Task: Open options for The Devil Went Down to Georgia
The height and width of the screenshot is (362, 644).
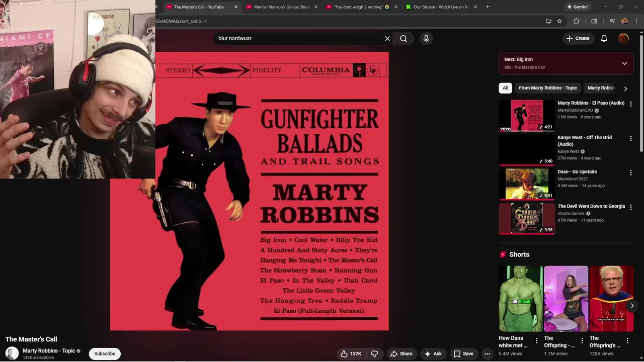Action: tap(631, 207)
